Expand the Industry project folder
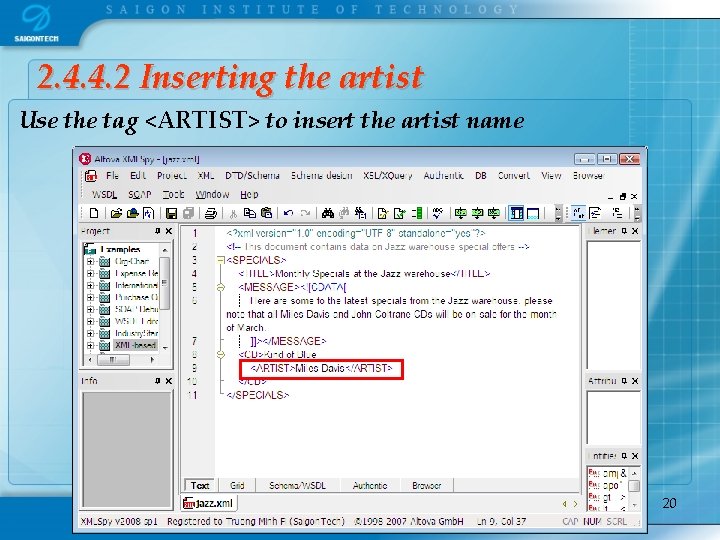Image resolution: width=720 pixels, height=540 pixels. tap(90, 333)
